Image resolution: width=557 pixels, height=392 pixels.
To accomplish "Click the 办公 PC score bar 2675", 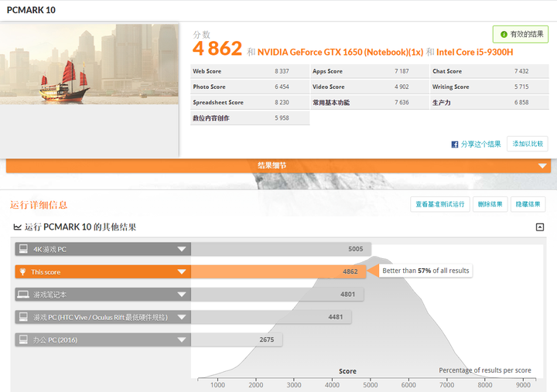I will [237, 339].
